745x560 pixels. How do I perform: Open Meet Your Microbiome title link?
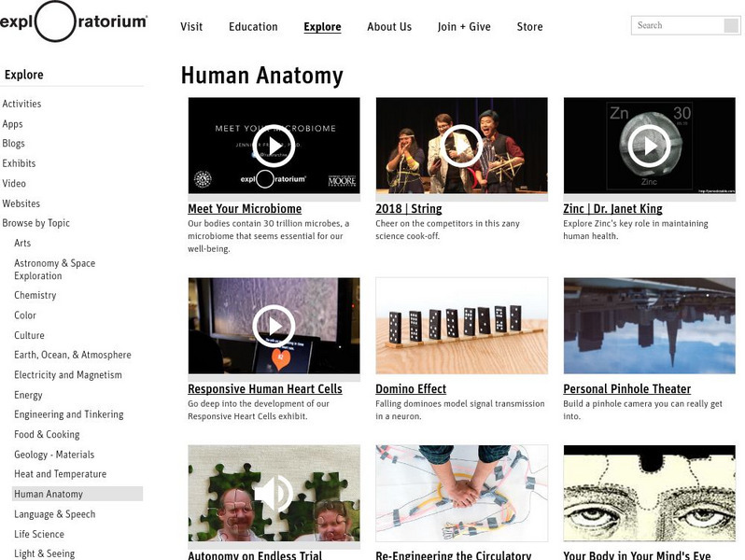pyautogui.click(x=245, y=208)
